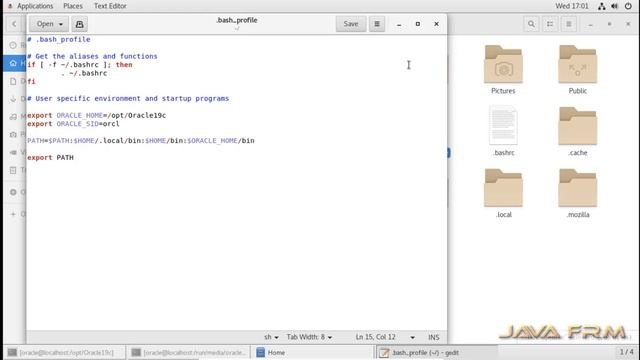Switch to oracle@localhost:/run/media terminal taskbar item
Viewport: 640px width, 360px height.
pos(189,352)
